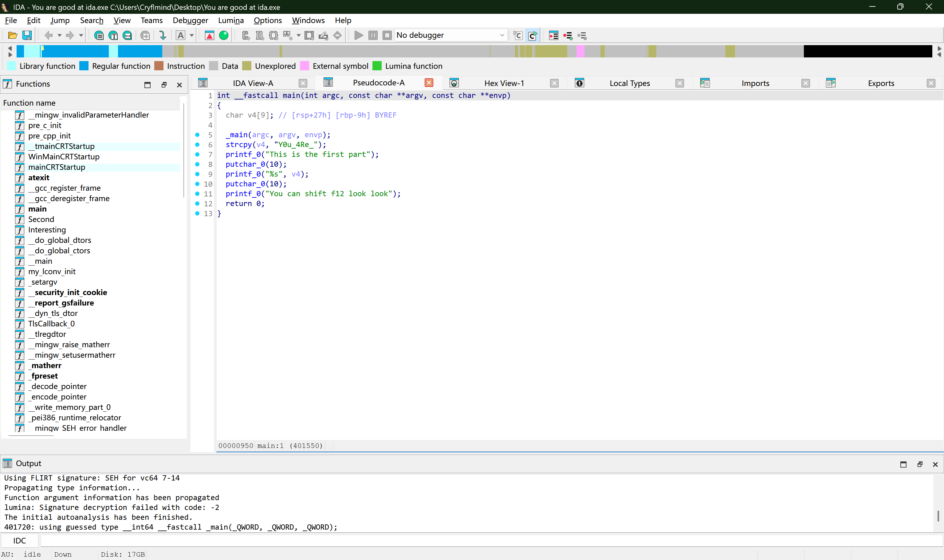
Task: Switch to the Hex View-1 tab
Action: click(x=504, y=84)
